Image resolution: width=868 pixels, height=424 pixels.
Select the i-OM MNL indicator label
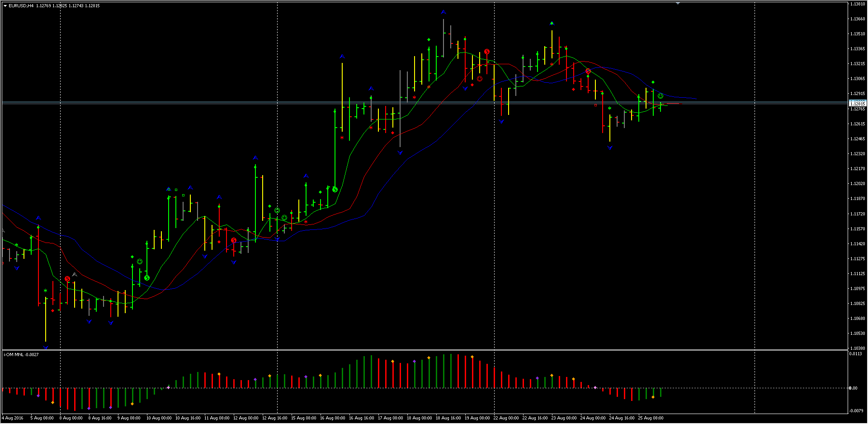click(x=21, y=354)
